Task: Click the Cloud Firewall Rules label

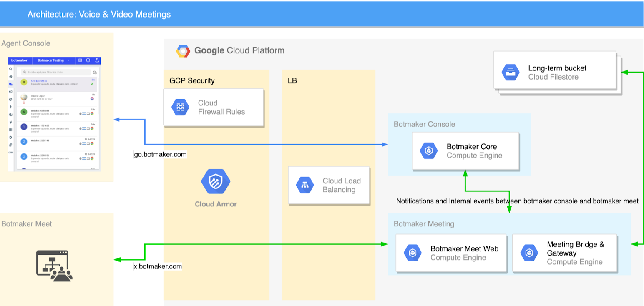Action: pyautogui.click(x=221, y=107)
